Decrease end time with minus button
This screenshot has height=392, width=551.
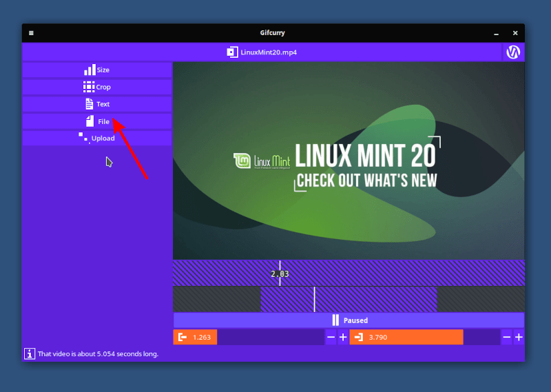point(507,337)
